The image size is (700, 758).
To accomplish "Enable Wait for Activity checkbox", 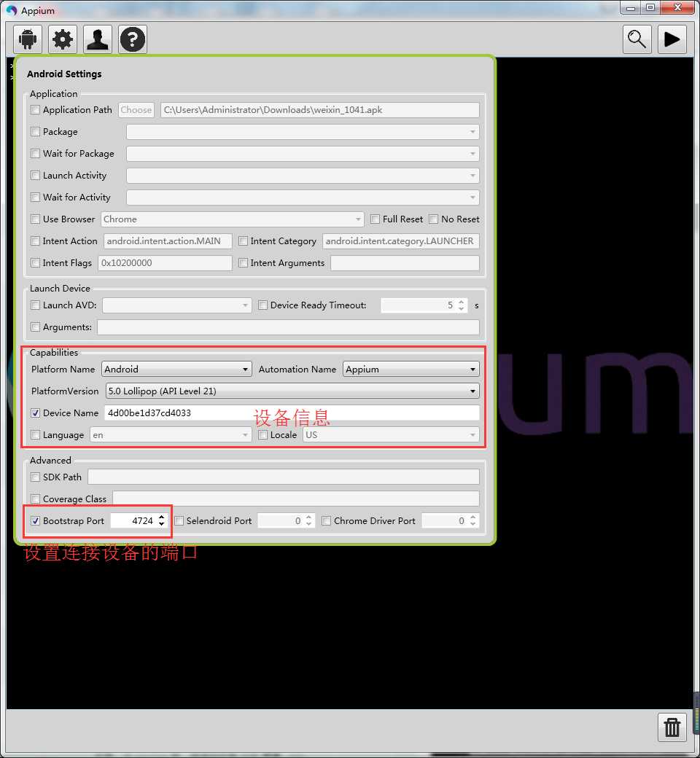I will 35,198.
